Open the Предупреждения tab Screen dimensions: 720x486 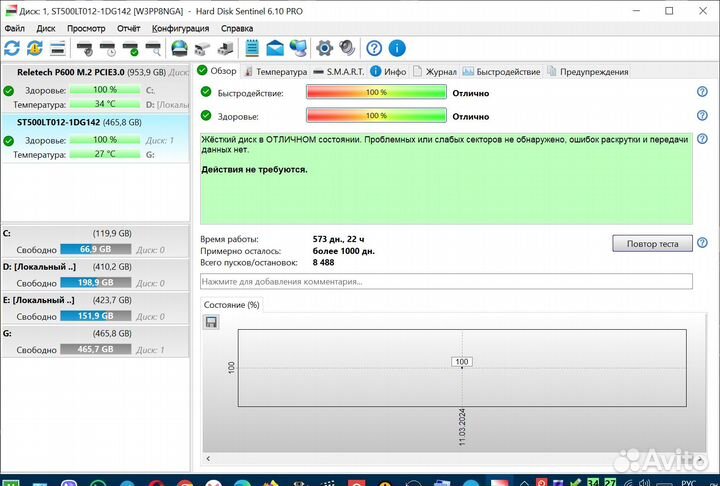pyautogui.click(x=588, y=72)
